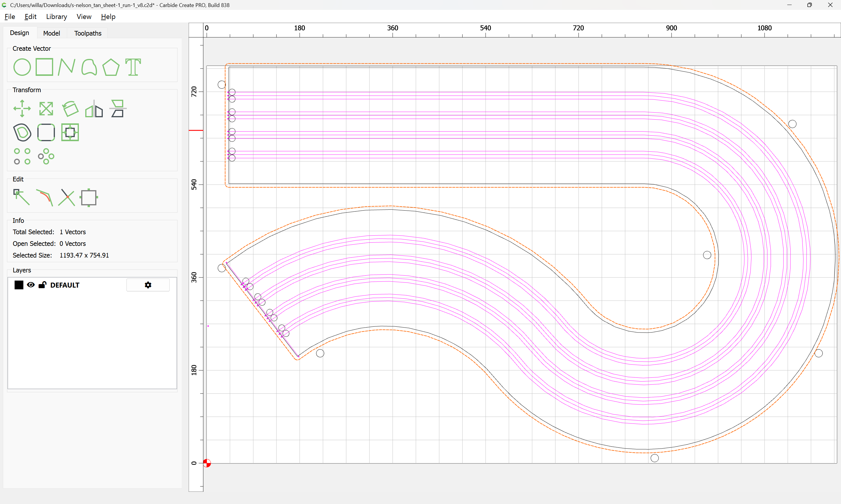The image size is (841, 504).
Task: Select the Trim Vectors tool
Action: pyautogui.click(x=66, y=197)
